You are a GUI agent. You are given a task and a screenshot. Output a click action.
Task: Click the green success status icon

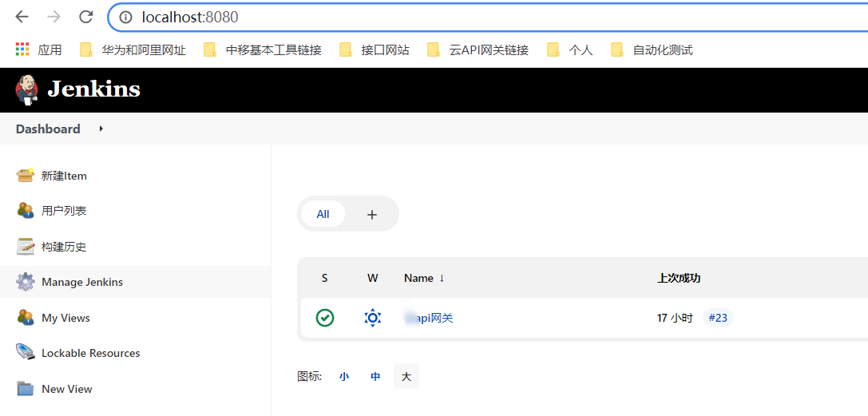coord(325,318)
